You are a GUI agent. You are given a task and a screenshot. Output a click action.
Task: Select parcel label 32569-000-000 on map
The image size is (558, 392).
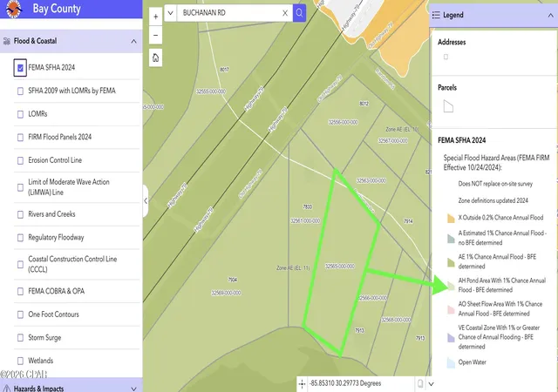(x=226, y=293)
